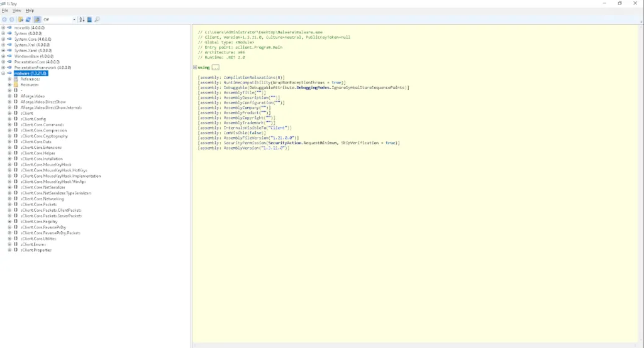Click the System.Core assembly icon
The image size is (644, 348).
[x=9, y=39]
